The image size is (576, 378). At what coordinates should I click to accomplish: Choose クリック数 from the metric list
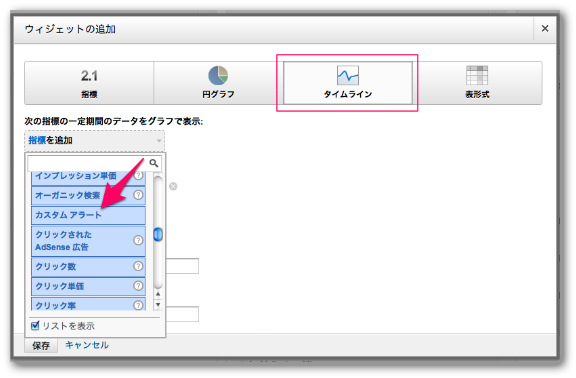click(x=89, y=267)
